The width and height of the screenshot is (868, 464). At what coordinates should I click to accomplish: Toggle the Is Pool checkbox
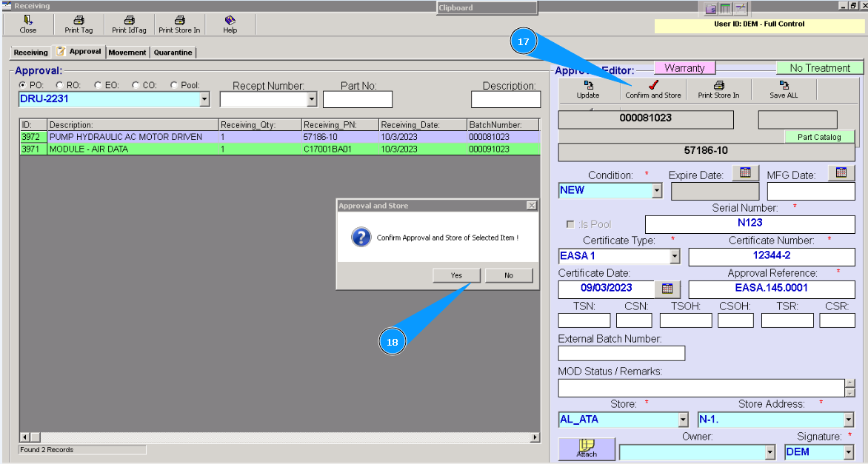pos(570,224)
